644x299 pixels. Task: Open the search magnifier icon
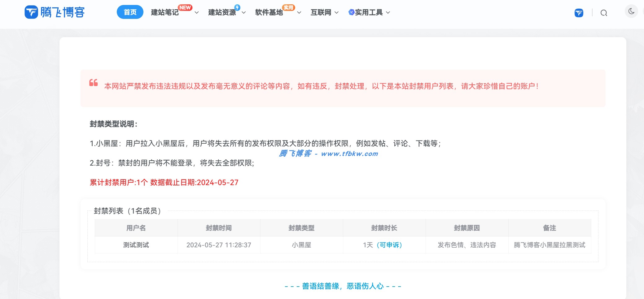[603, 13]
